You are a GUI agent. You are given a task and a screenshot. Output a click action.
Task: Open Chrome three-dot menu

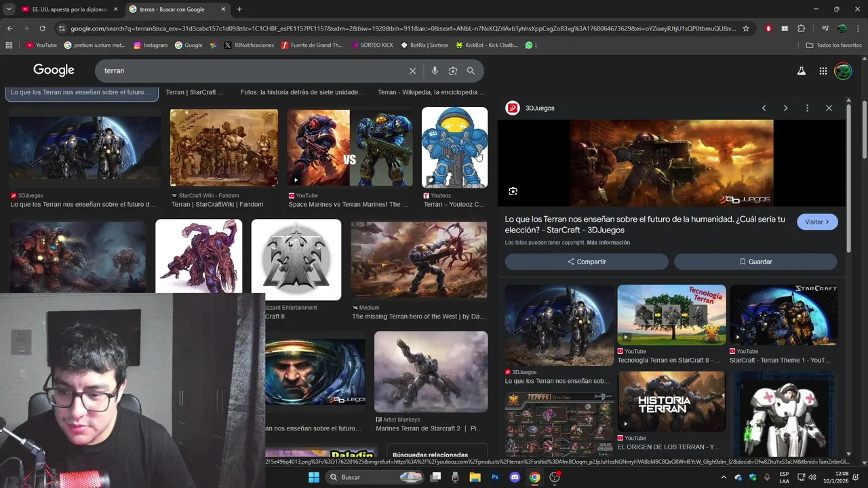click(x=858, y=28)
